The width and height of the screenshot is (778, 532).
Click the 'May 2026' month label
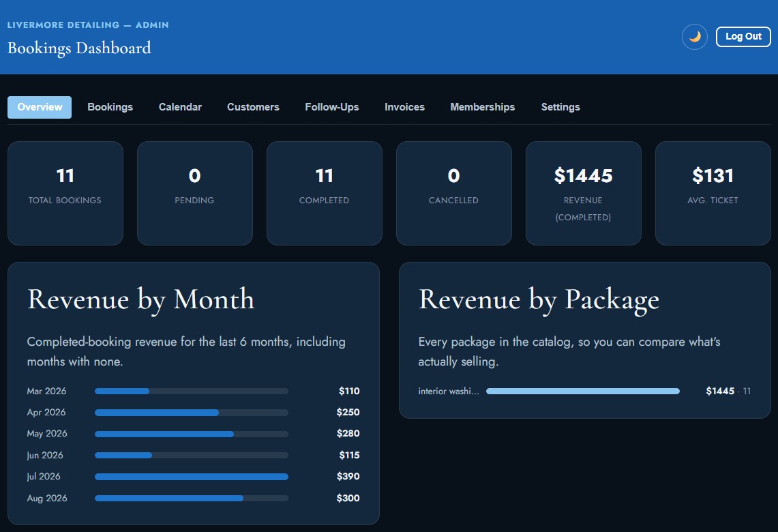(x=47, y=434)
